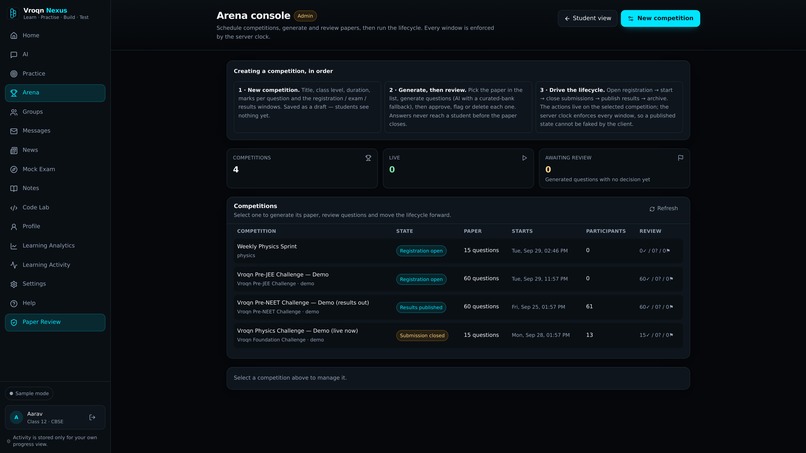Click step 2 Generate, then review card

point(458,107)
